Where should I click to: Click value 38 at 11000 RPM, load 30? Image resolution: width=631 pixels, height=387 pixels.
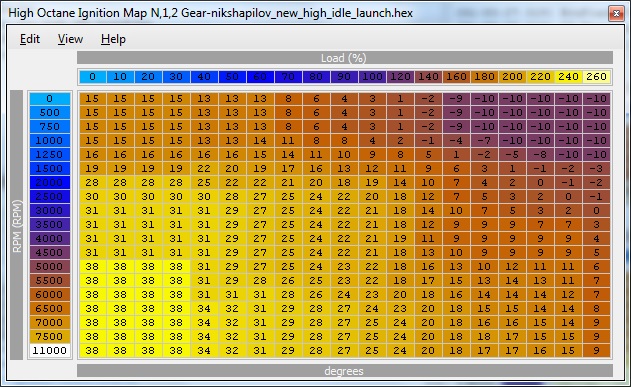point(176,350)
